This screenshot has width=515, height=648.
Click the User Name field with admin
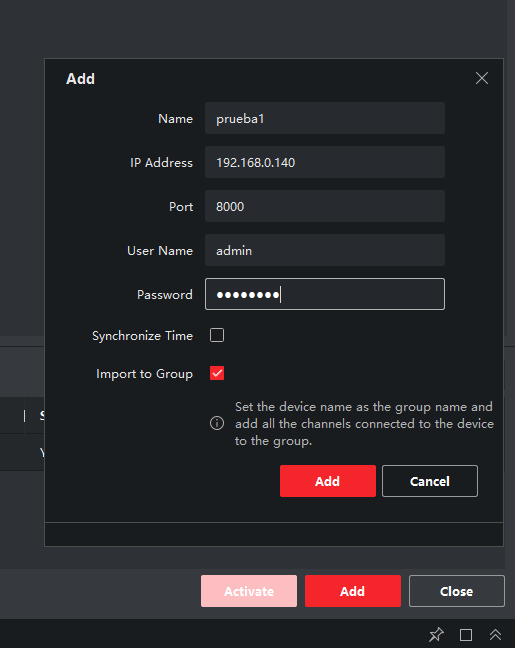tap(325, 250)
